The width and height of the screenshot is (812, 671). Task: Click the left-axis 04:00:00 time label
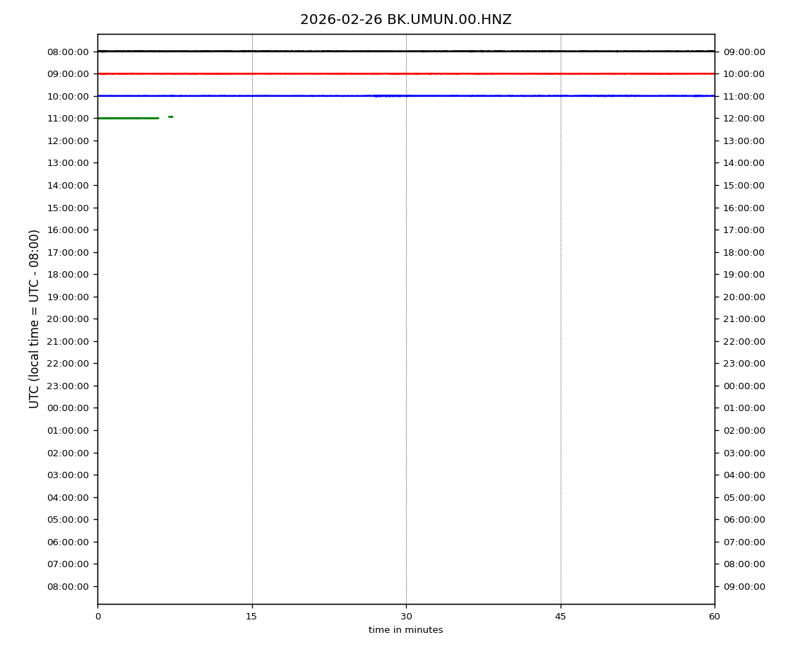pyautogui.click(x=68, y=497)
